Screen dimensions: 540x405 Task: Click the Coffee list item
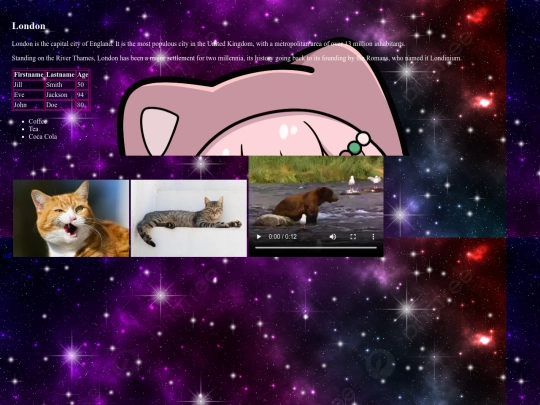(38, 121)
